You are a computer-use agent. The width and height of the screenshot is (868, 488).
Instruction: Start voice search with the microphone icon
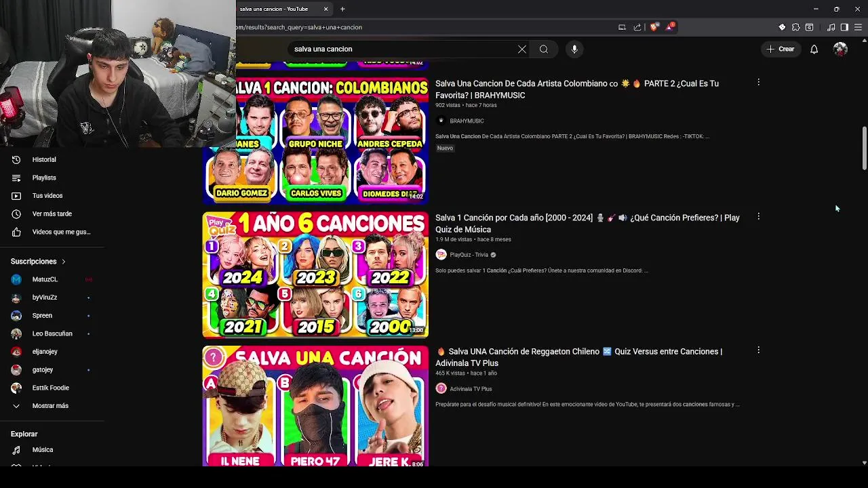(574, 49)
